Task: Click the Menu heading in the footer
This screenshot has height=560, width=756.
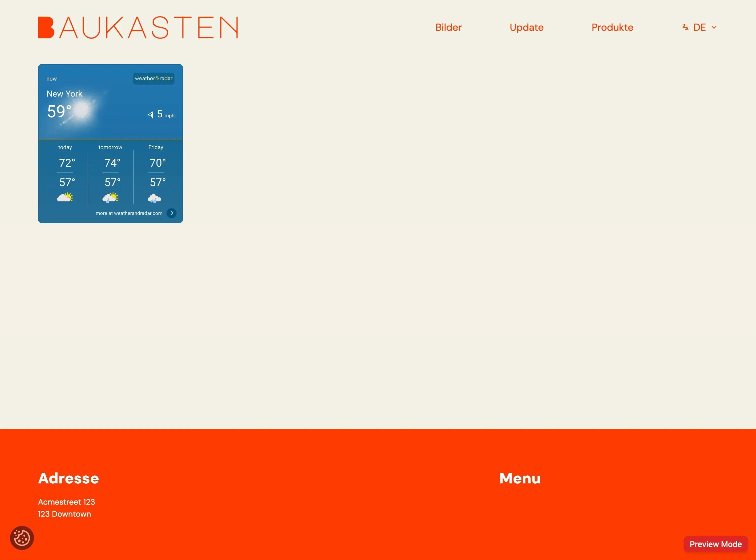Action: (x=519, y=478)
